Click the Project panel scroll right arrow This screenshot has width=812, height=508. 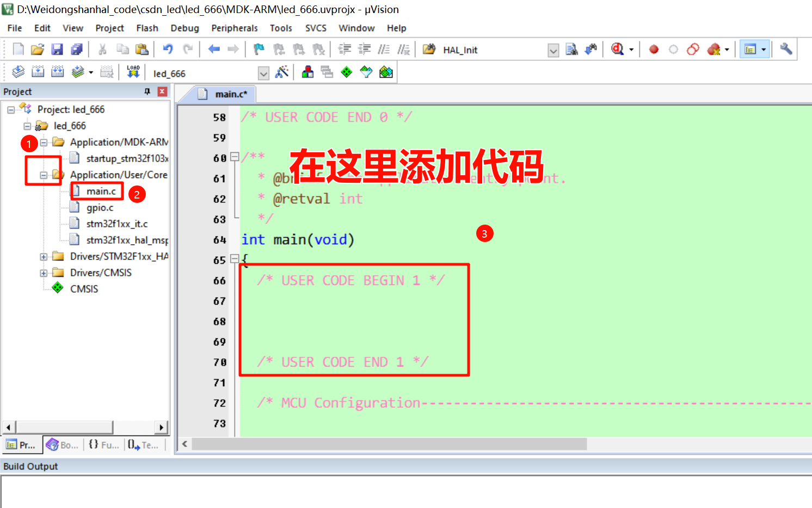pos(161,427)
